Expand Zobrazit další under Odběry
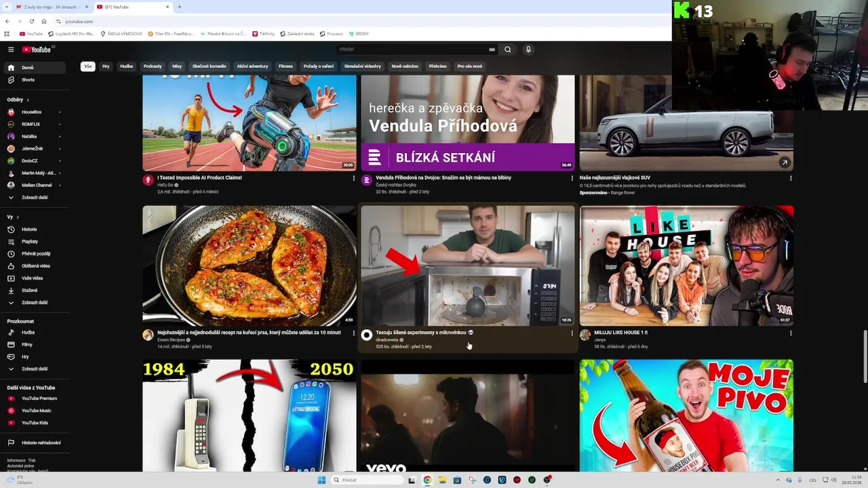This screenshot has height=488, width=868. pyautogui.click(x=34, y=198)
